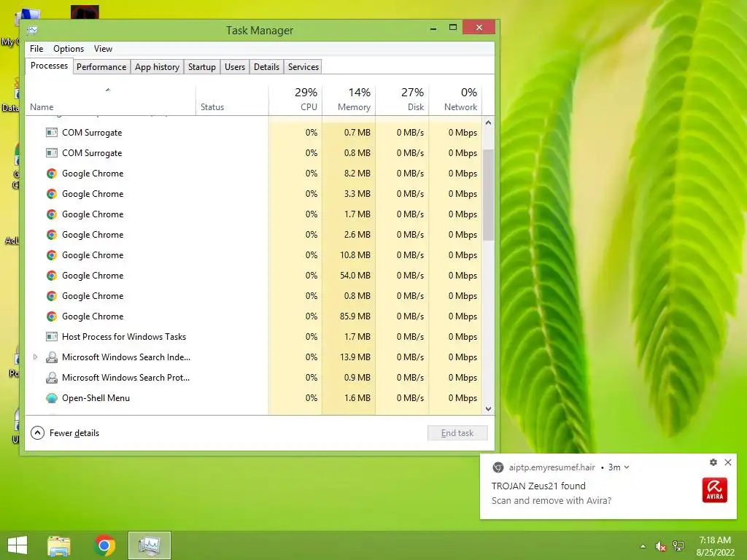Switch to the Details tab

[x=266, y=66]
